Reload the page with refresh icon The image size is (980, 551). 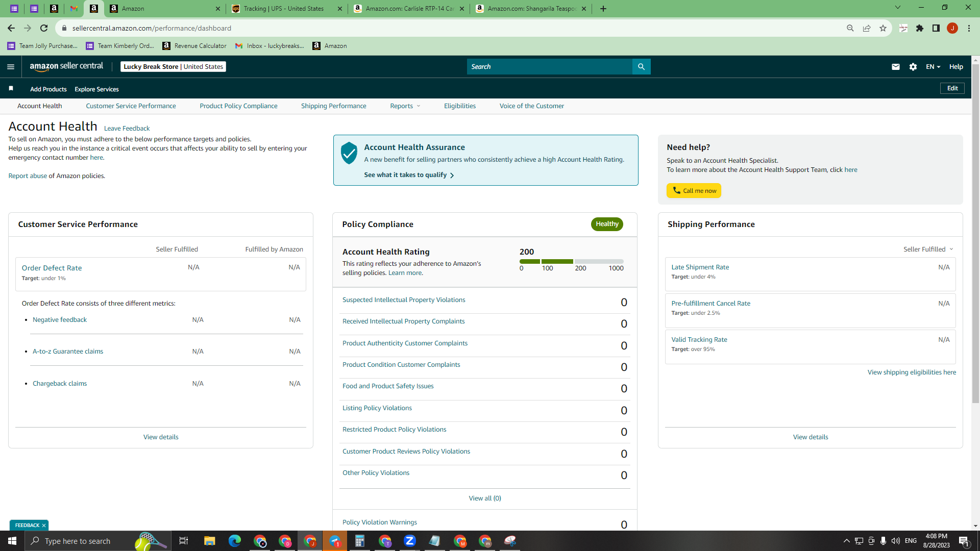point(44,28)
